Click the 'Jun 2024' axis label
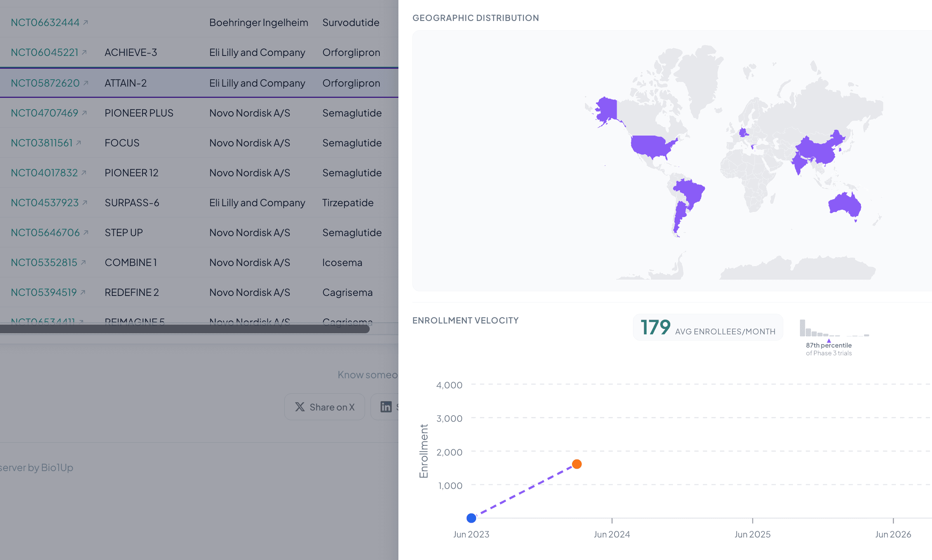Viewport: 932px width, 560px height. 612,534
